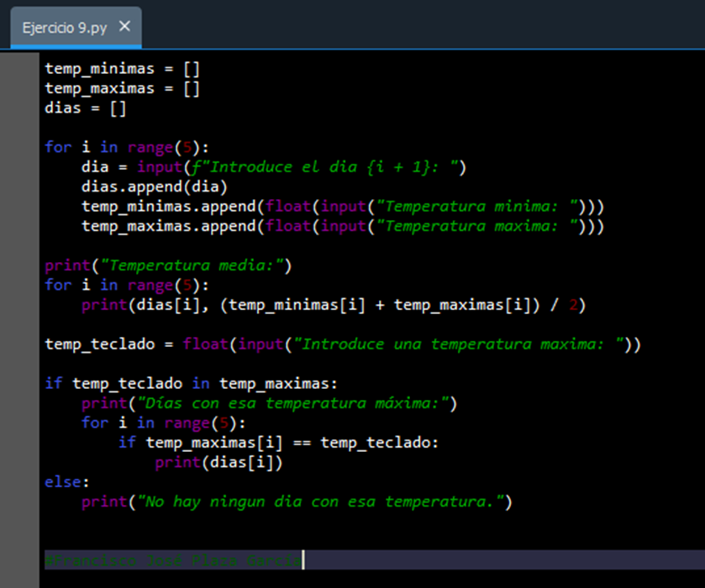Select the Ejercicio 9.py tab
This screenshot has width=705, height=588.
coord(63,27)
